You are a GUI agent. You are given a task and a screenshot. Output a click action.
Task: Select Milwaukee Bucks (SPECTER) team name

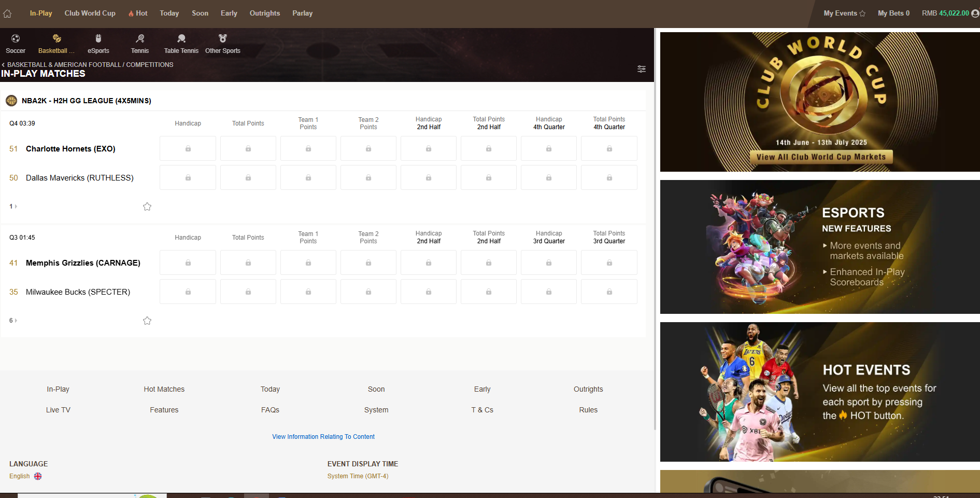click(78, 292)
